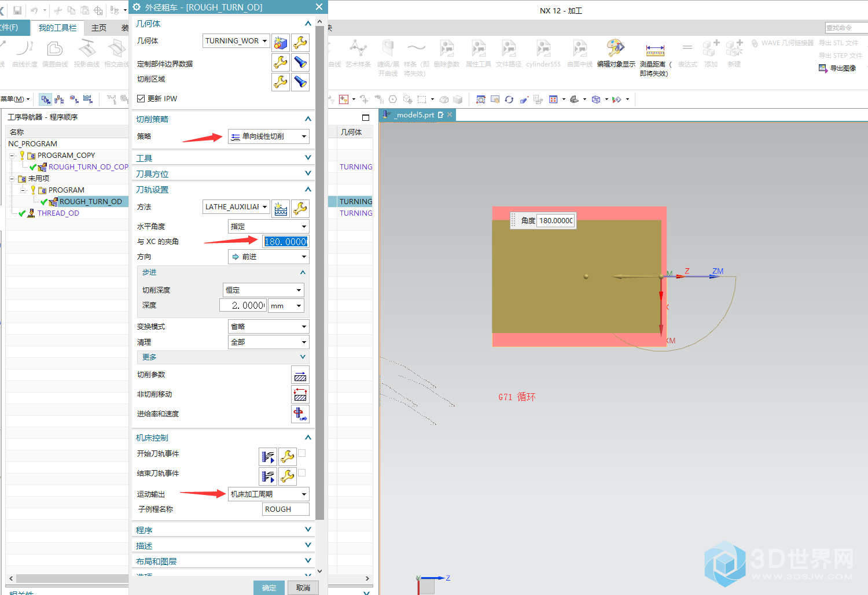Toggle the checkbox for end-of-path events
Viewport: 868px width, 595px height.
302,473
